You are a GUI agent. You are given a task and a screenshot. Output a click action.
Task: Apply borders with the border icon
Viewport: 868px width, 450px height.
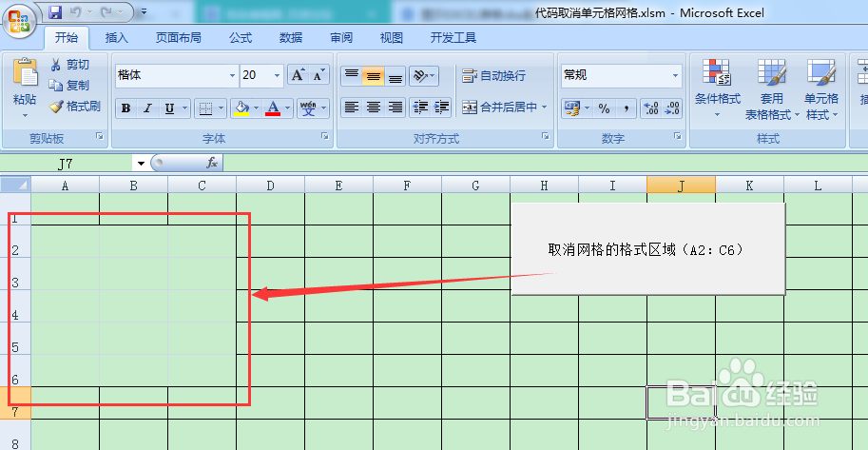coord(205,108)
